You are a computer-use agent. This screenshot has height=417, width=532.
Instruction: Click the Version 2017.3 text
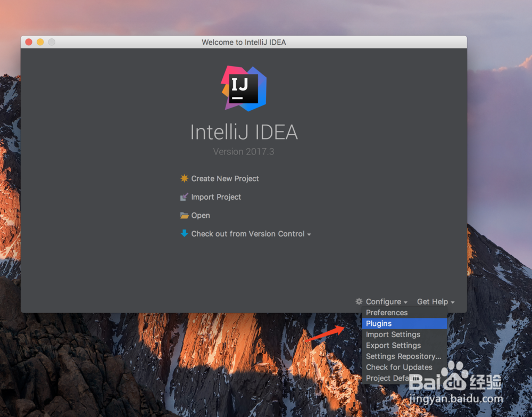244,151
